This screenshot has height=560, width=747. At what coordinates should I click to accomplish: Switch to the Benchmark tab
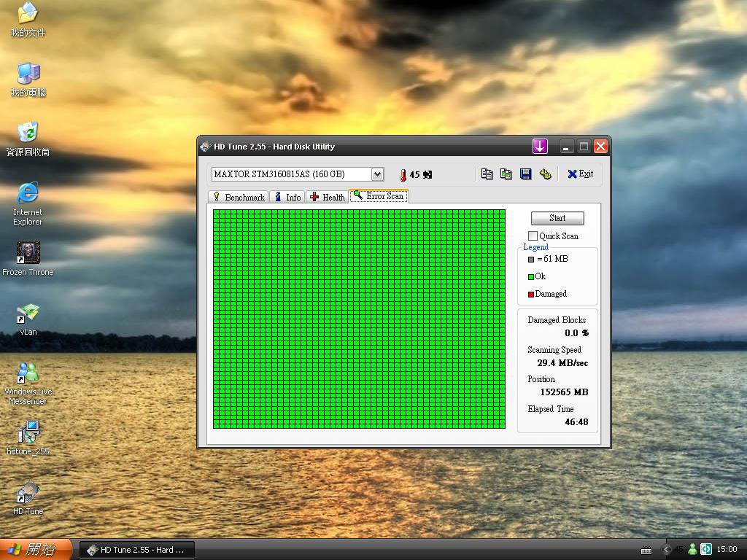(x=238, y=197)
